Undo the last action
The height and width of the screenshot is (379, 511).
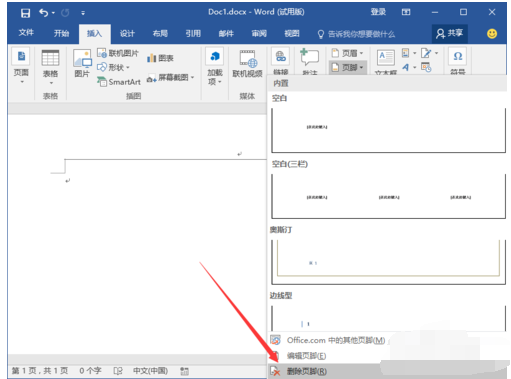44,13
